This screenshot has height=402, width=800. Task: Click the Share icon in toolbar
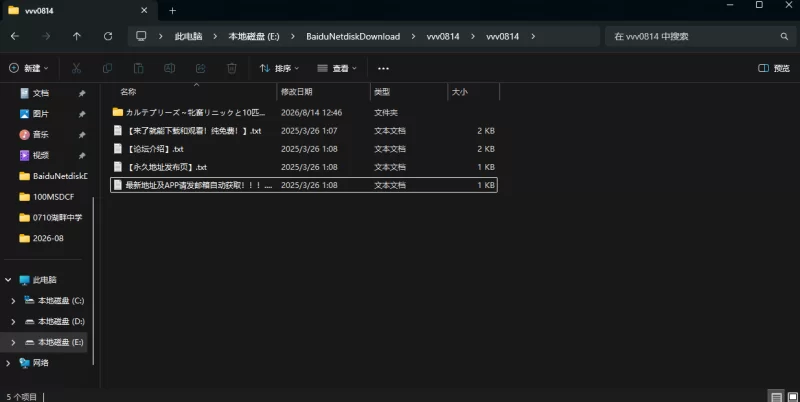pos(201,68)
